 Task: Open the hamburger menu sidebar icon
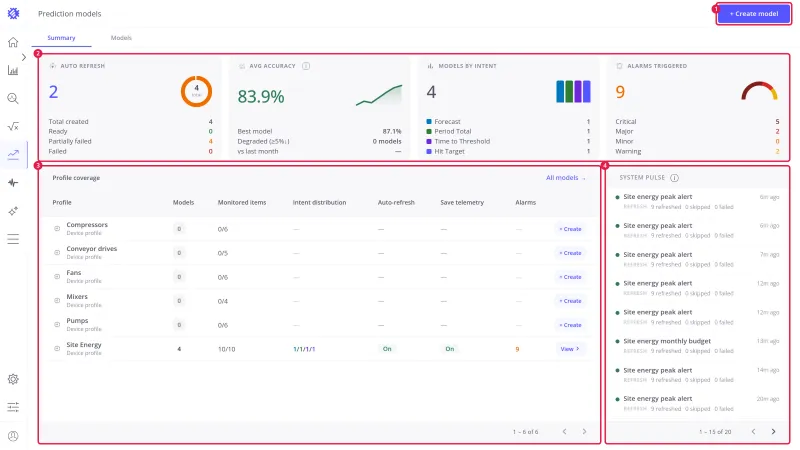point(13,239)
